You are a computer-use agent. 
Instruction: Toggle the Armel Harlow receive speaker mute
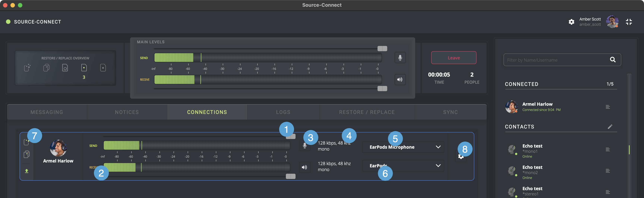coord(304,167)
